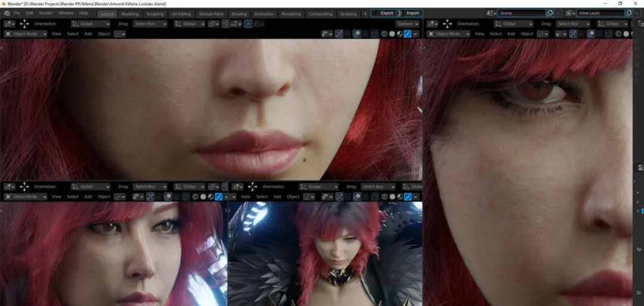This screenshot has height=306, width=644.
Task: Open the Window menu
Action: coord(66,13)
